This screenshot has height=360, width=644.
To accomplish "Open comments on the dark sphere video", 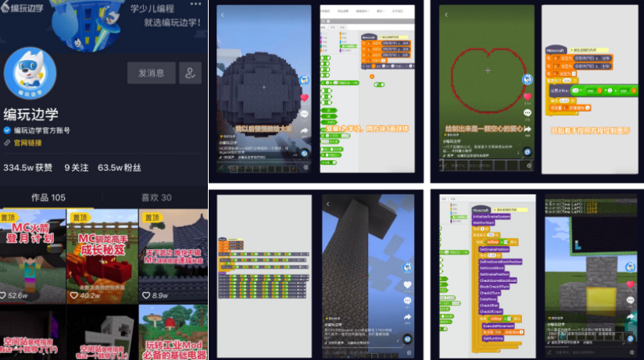I will (x=304, y=114).
